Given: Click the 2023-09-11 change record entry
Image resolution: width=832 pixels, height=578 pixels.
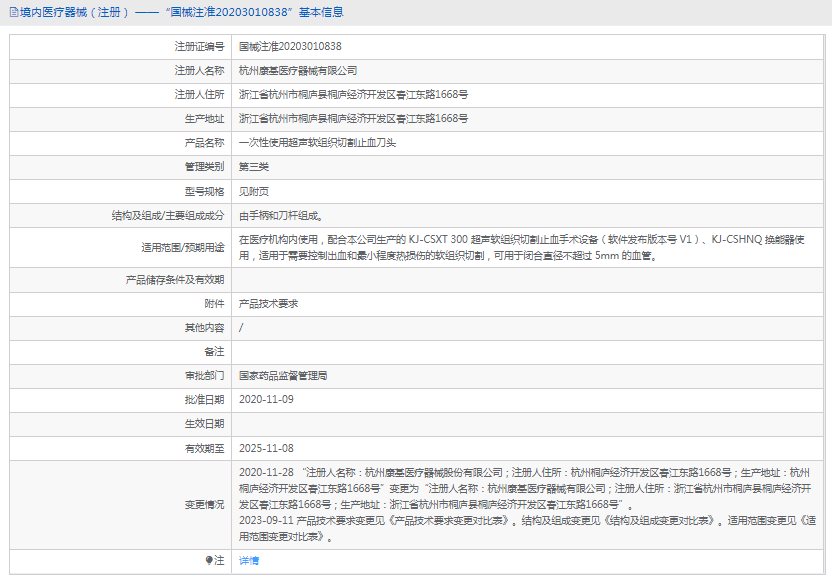Looking at the screenshot, I should (527, 529).
